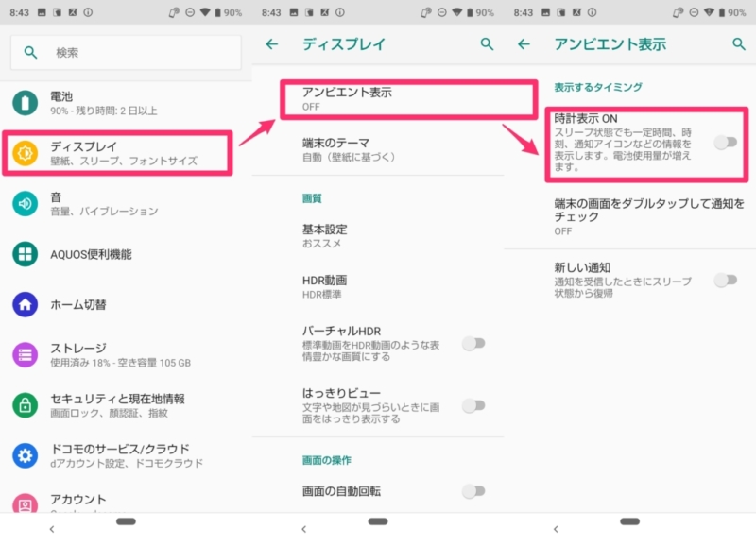Tap the Wi-Fi icon in middle status bar
Viewport: 756px width, 546px height.
pos(457,12)
